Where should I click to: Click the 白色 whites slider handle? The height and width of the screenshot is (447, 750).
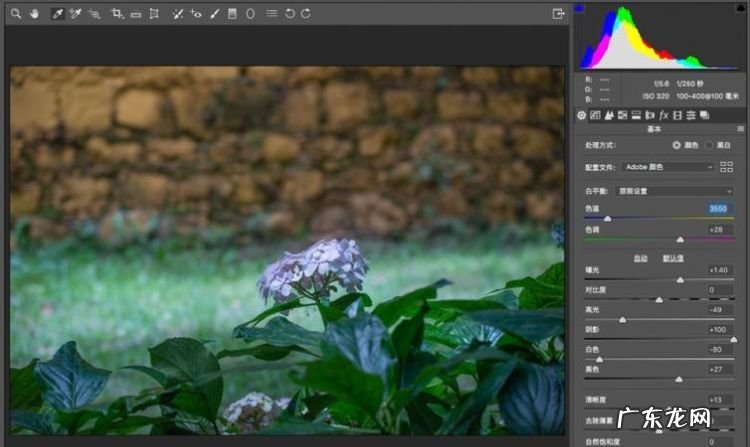pos(599,360)
